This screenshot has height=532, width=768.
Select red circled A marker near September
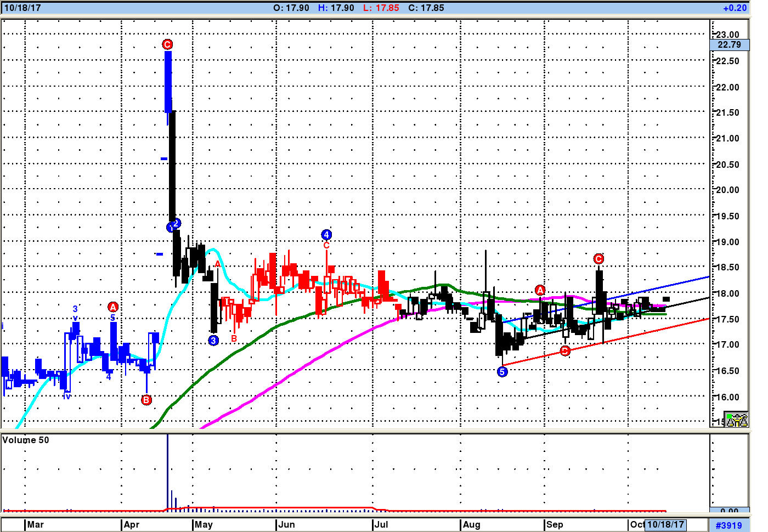point(540,290)
